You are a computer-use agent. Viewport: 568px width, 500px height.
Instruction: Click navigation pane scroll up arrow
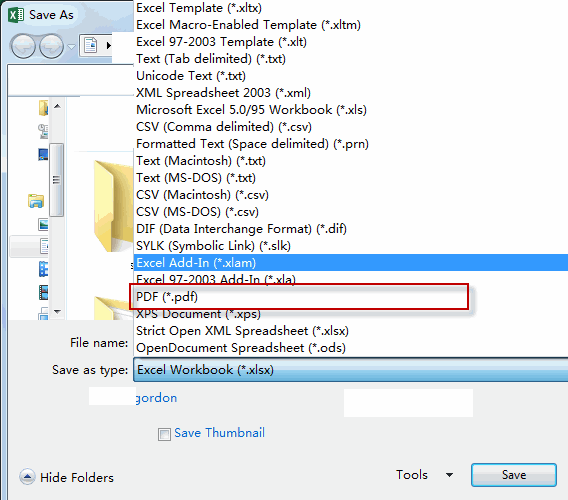pyautogui.click(x=57, y=106)
